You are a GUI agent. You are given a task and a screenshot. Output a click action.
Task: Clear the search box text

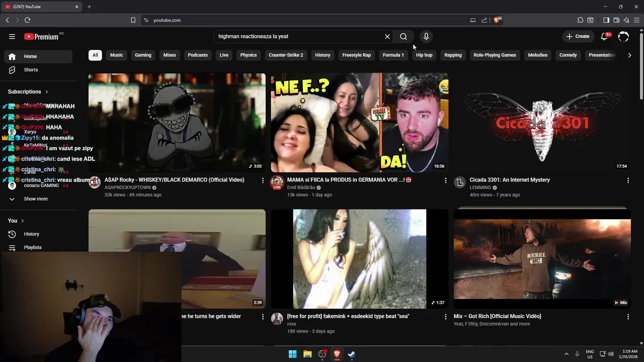[387, 36]
